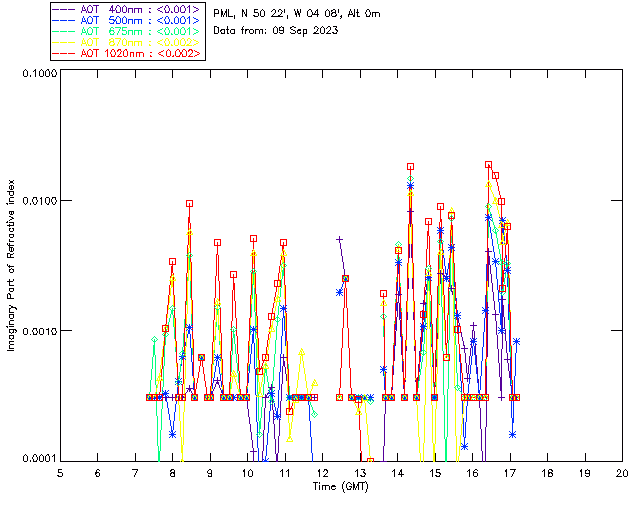
Task: Click the AOT 500nm legend entry
Action: coord(126,20)
